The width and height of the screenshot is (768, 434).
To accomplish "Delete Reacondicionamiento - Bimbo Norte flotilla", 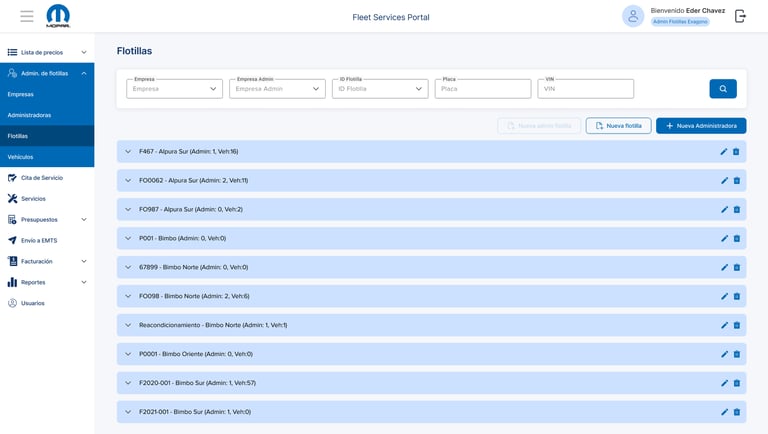I will (x=737, y=325).
